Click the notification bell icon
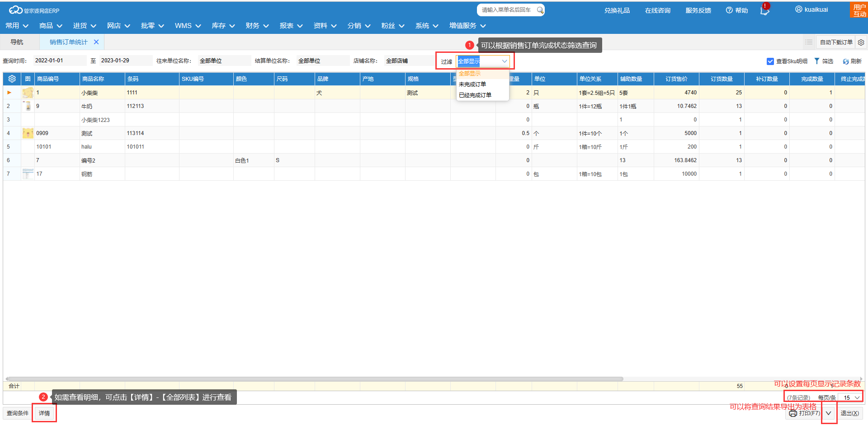This screenshot has height=425, width=868. coord(764,11)
